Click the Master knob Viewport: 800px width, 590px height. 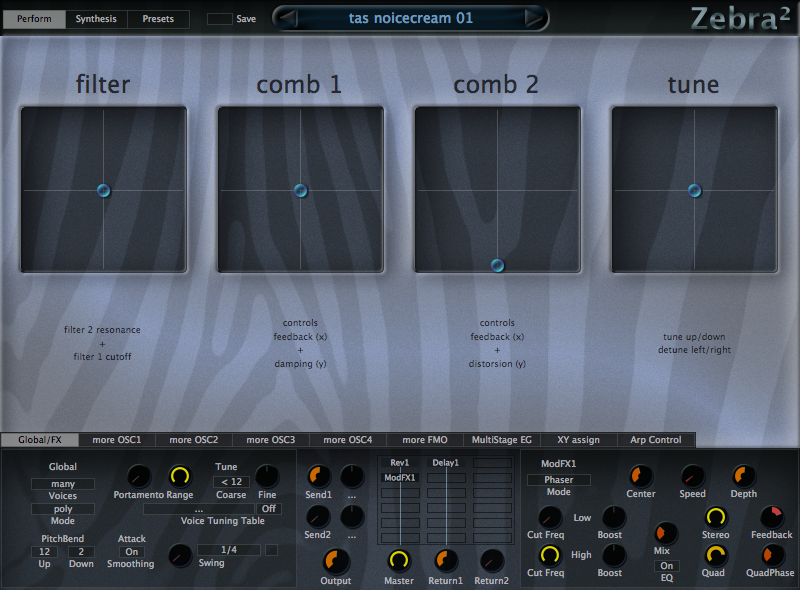pos(399,561)
